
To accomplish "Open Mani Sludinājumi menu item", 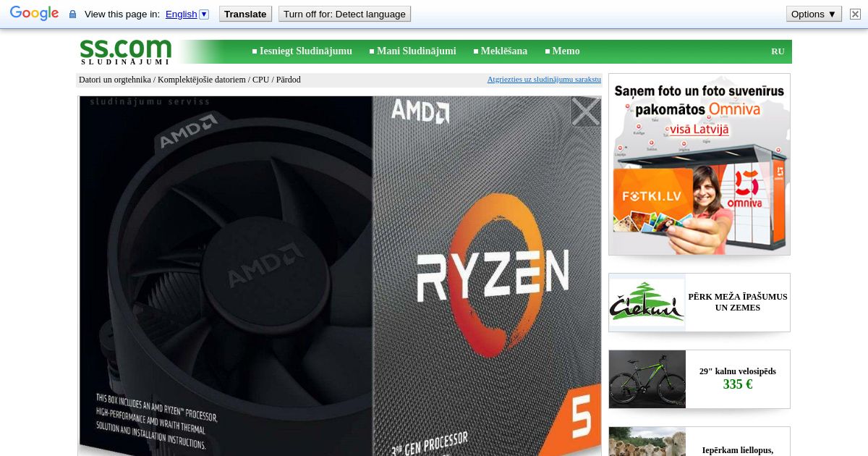I will click(x=417, y=51).
